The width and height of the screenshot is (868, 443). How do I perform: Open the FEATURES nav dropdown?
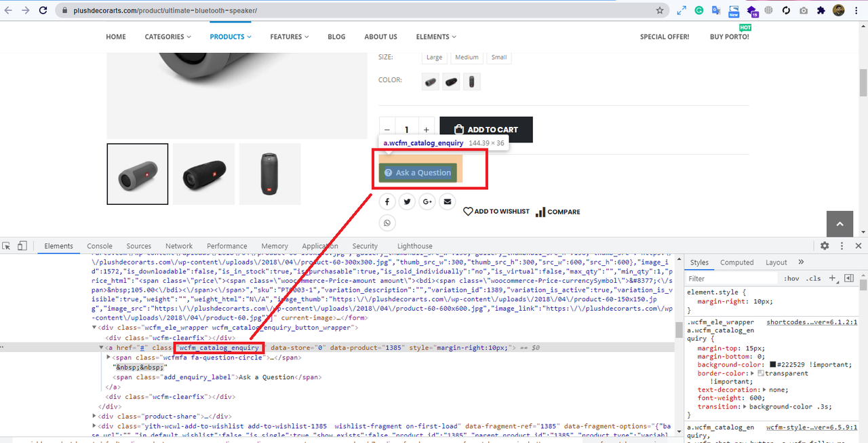point(290,37)
